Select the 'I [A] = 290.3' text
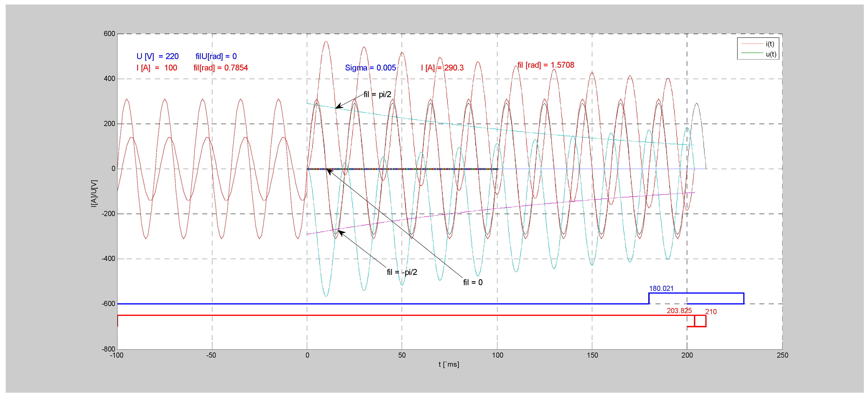Viewport: 868px width, 398px height. coord(442,68)
